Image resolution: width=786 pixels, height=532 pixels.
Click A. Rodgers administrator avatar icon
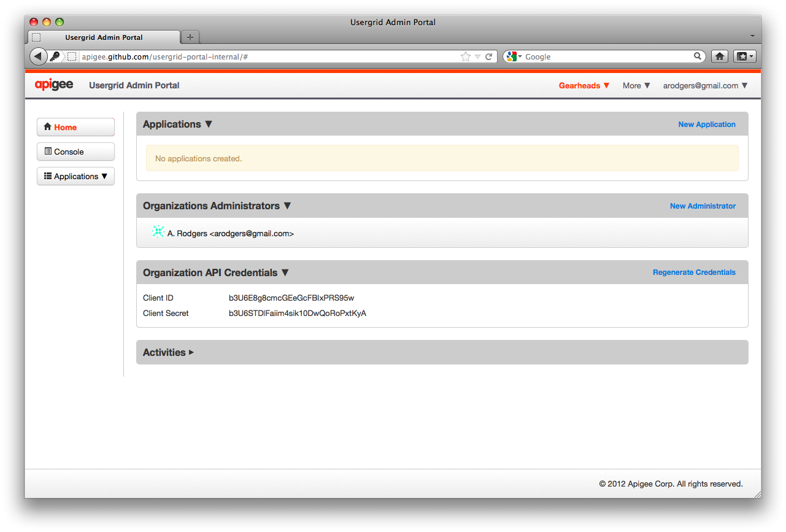click(x=158, y=232)
